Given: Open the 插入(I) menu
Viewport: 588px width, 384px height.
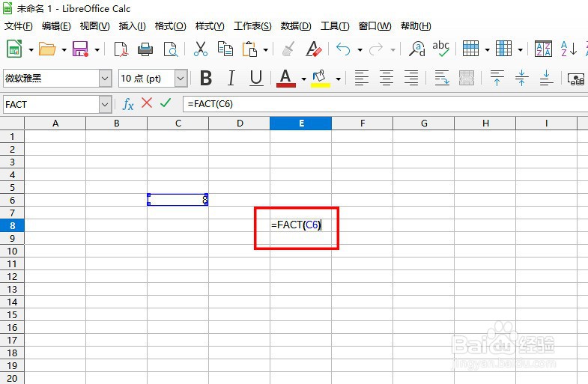Looking at the screenshot, I should 132,26.
